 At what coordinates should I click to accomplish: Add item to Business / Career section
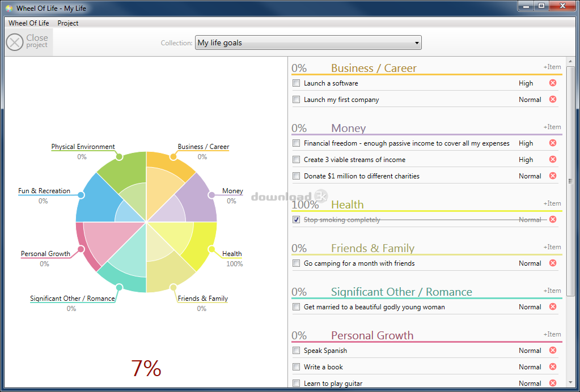552,67
